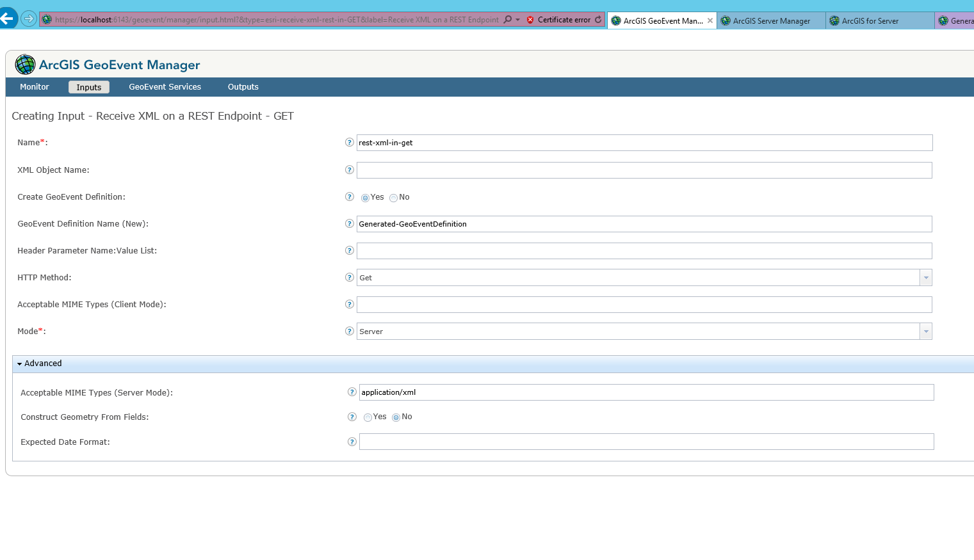The width and height of the screenshot is (974, 560).
Task: Open help icon for Acceptable MIME Types (Server Mode)
Action: (x=352, y=392)
